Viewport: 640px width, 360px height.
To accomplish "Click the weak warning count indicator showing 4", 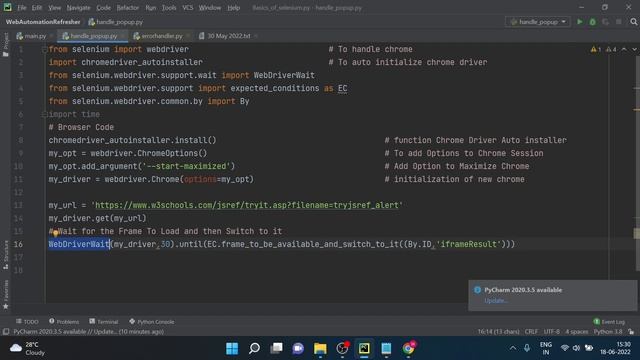I will (611, 49).
